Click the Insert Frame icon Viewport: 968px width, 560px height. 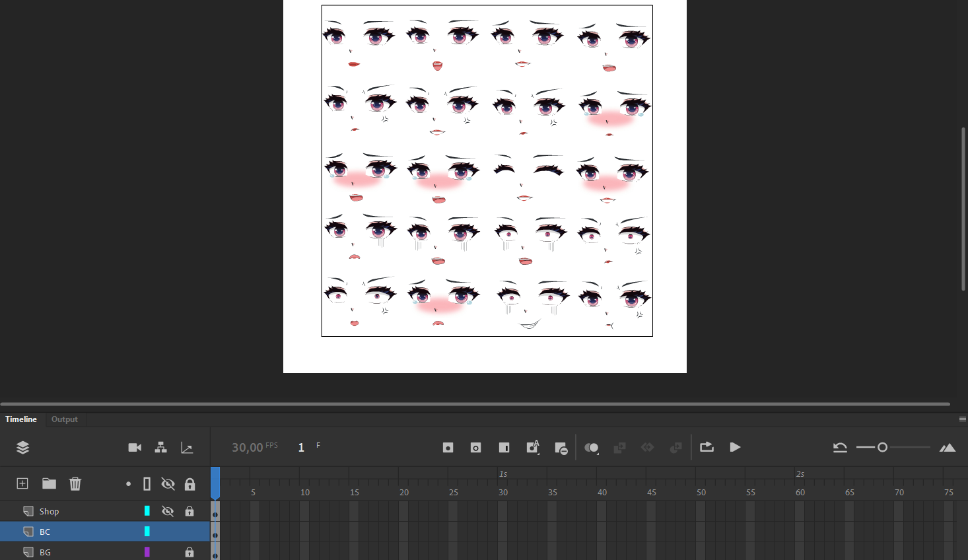pyautogui.click(x=504, y=448)
